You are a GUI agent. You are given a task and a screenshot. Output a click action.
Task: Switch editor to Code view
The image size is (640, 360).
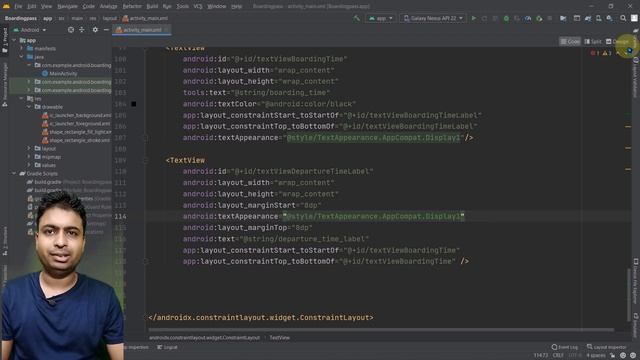(x=570, y=42)
